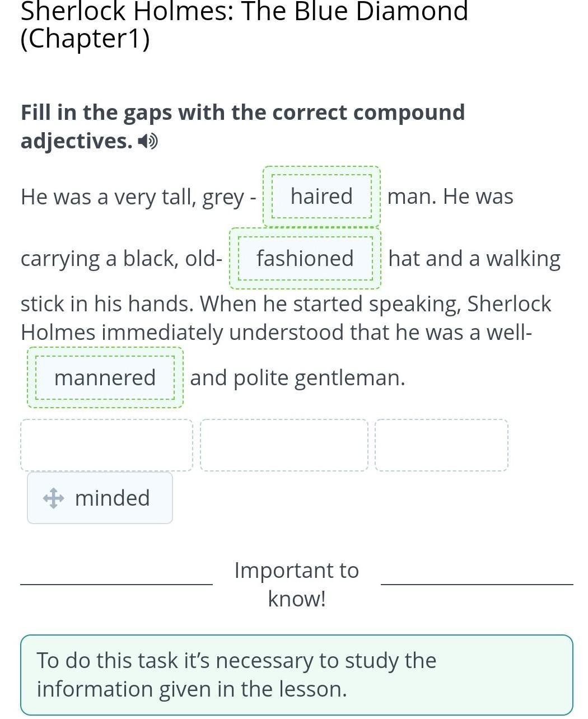
Task: Click the text "and polite gentleman."
Action: click(297, 378)
